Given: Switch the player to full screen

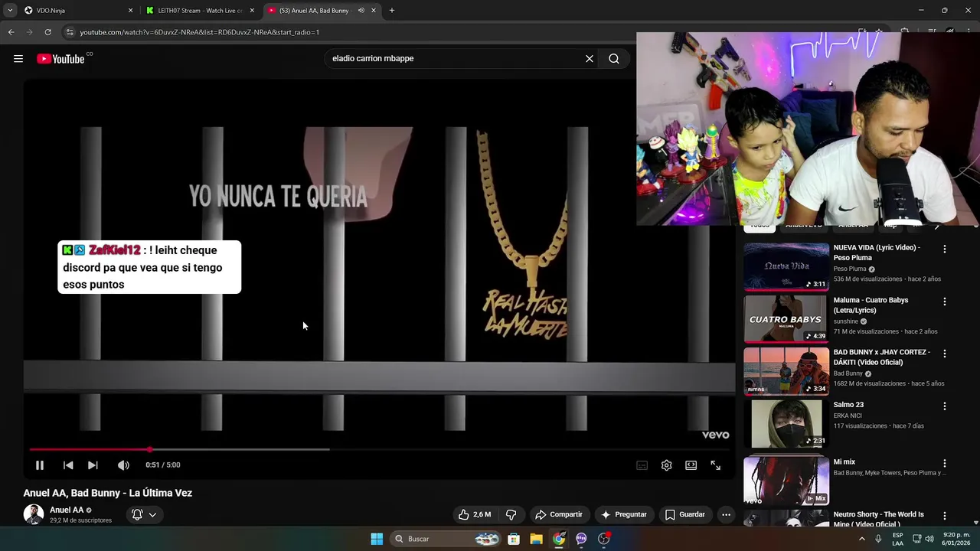Looking at the screenshot, I should 716,465.
